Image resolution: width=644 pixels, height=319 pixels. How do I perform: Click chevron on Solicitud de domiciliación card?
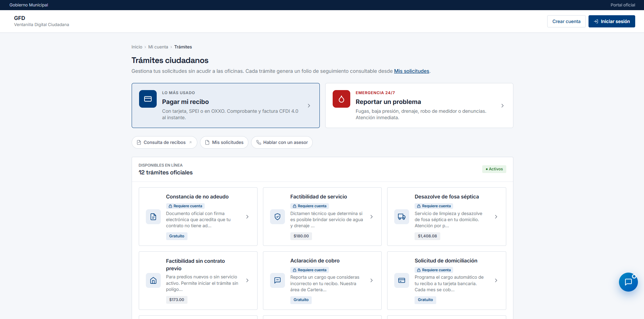pyautogui.click(x=496, y=280)
